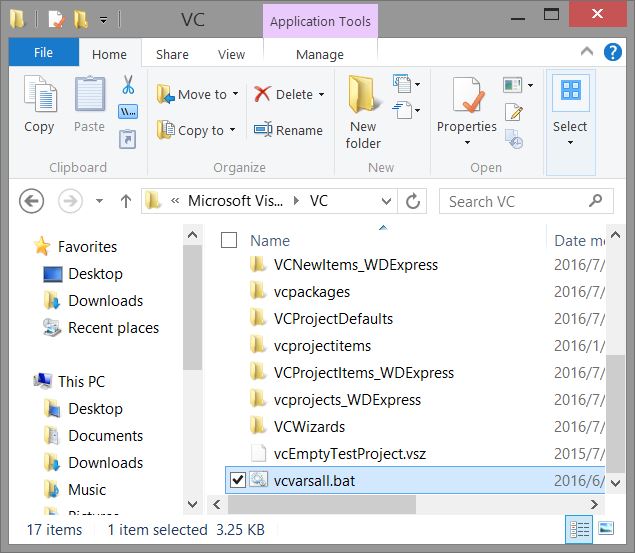This screenshot has width=635, height=553.
Task: Click the red Delete X icon
Action: [x=262, y=94]
